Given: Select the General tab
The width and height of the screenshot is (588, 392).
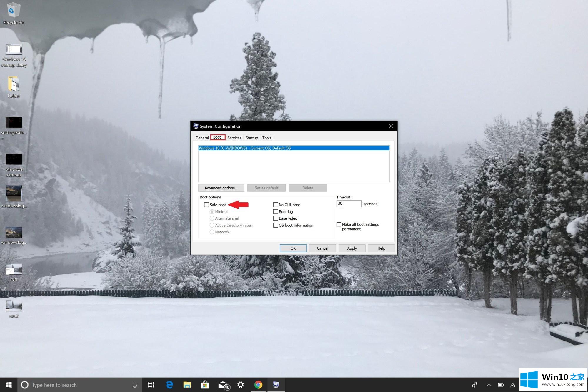Looking at the screenshot, I should click(x=202, y=138).
